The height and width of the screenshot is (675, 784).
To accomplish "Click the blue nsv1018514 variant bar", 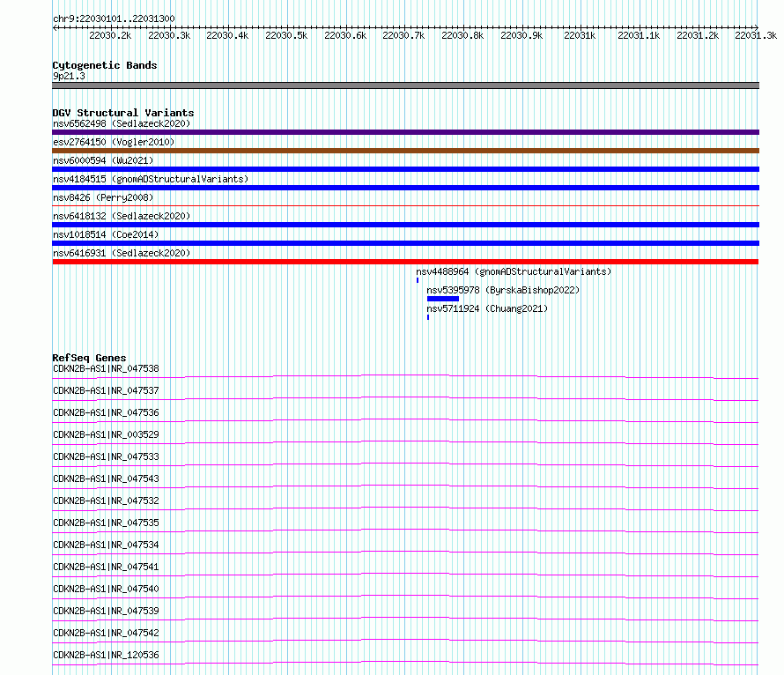I will (405, 243).
